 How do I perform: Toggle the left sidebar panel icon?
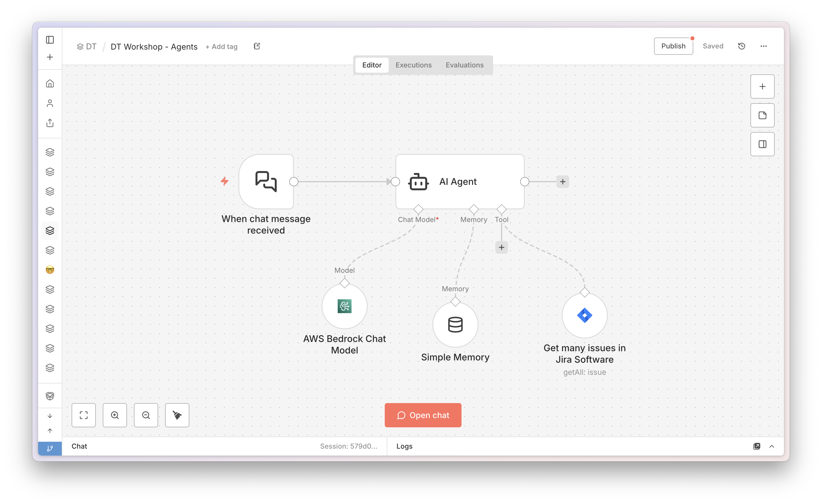tap(50, 40)
